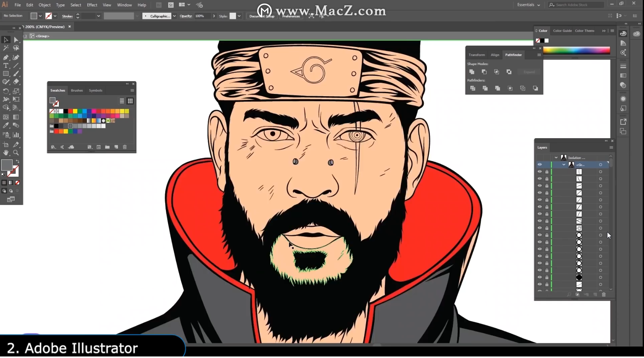Select the Line Segment tool

[16, 66]
